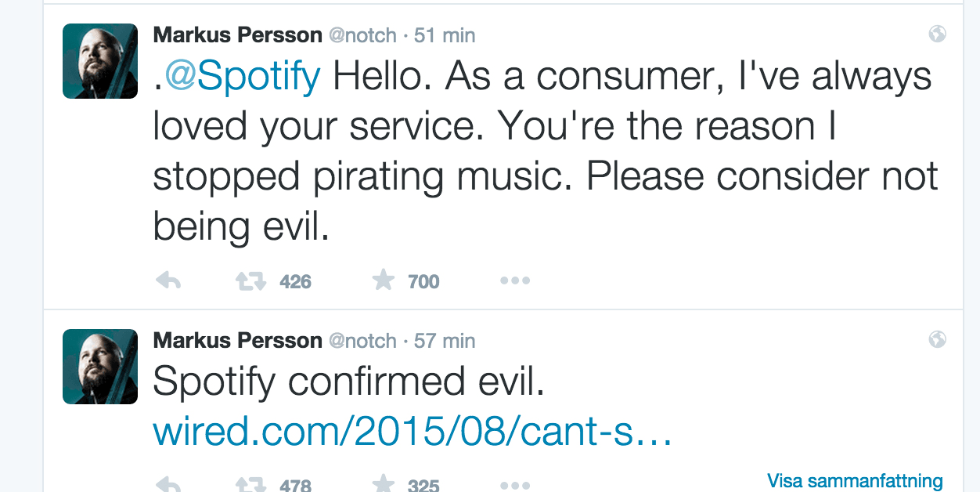Click the globe icon on the 57 min tweet
The image size is (980, 492).
936,339
